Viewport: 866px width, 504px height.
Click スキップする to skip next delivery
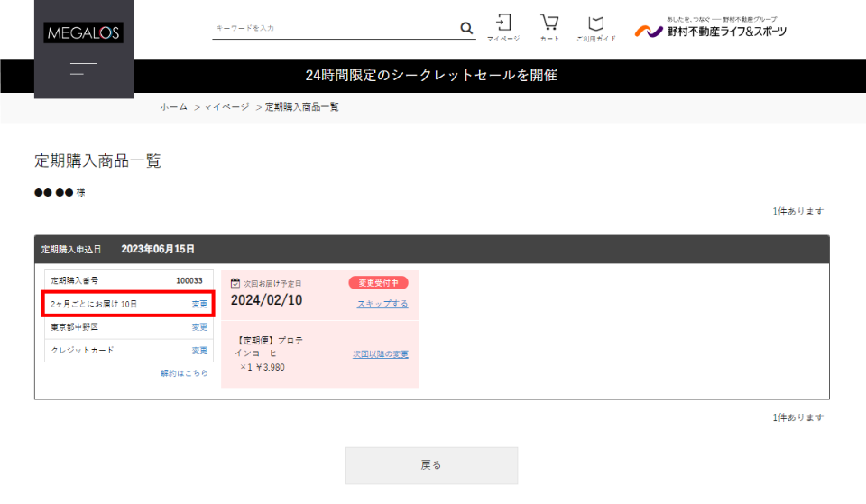point(382,304)
